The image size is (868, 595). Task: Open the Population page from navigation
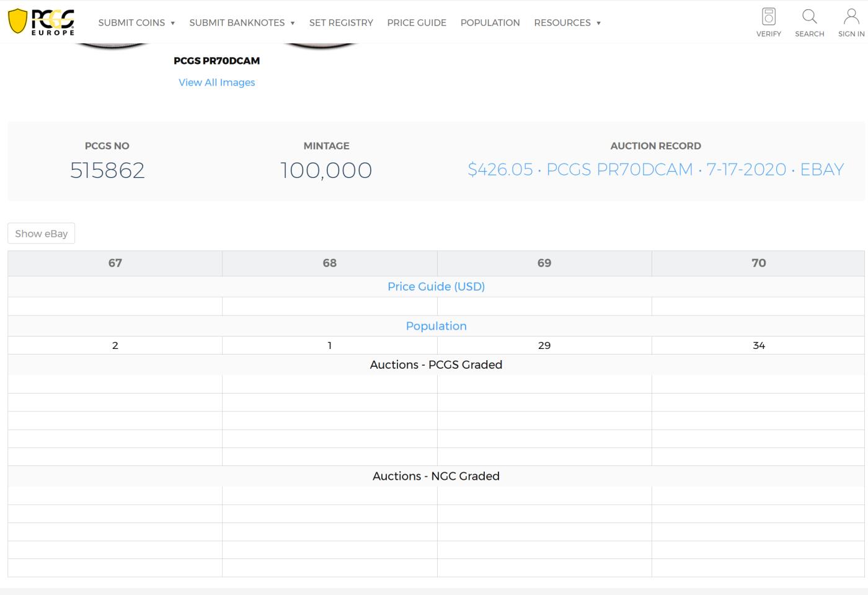[490, 23]
